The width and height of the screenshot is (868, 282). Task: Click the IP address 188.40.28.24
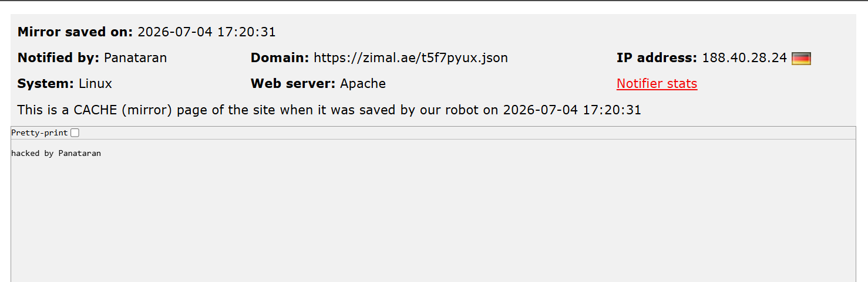[x=744, y=58]
